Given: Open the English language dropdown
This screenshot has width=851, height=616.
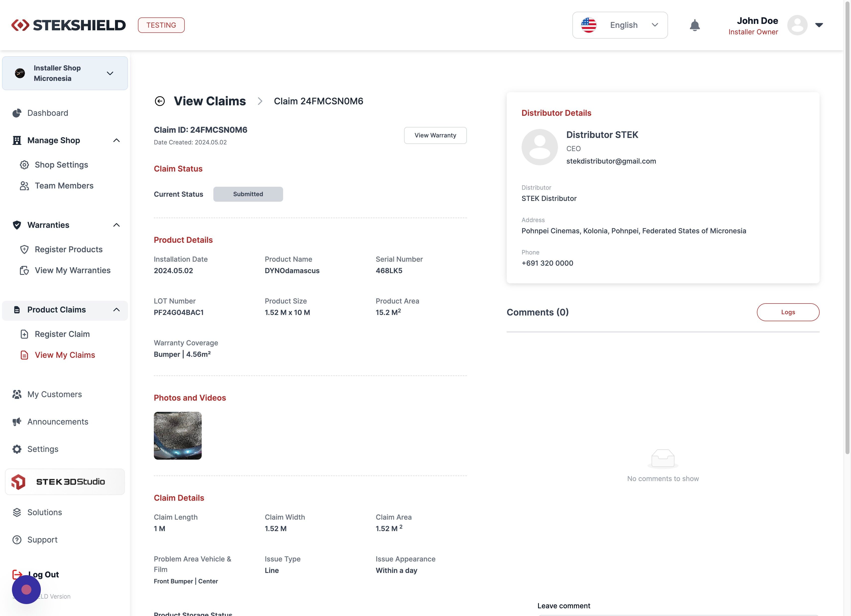Looking at the screenshot, I should pos(620,25).
